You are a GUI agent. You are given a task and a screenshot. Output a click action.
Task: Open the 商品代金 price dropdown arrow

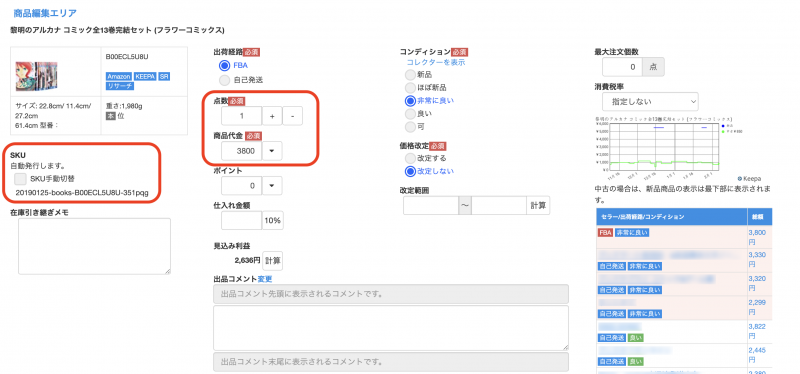click(272, 151)
